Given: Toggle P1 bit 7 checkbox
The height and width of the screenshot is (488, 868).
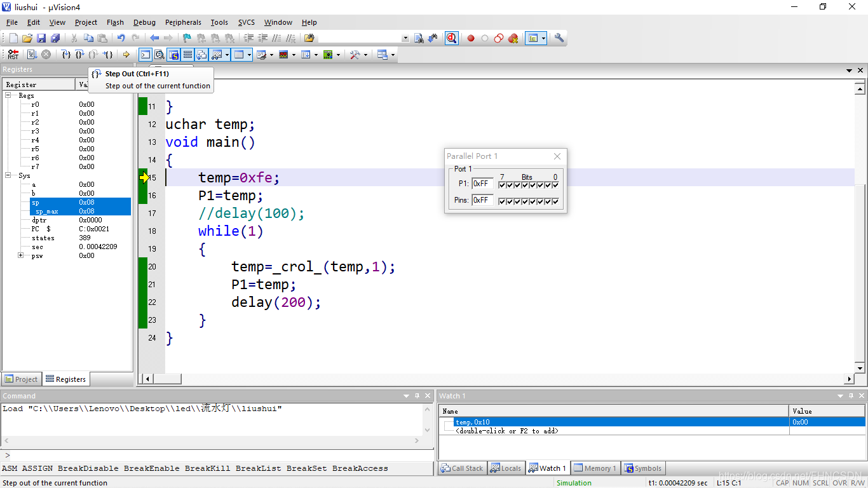Looking at the screenshot, I should 502,185.
